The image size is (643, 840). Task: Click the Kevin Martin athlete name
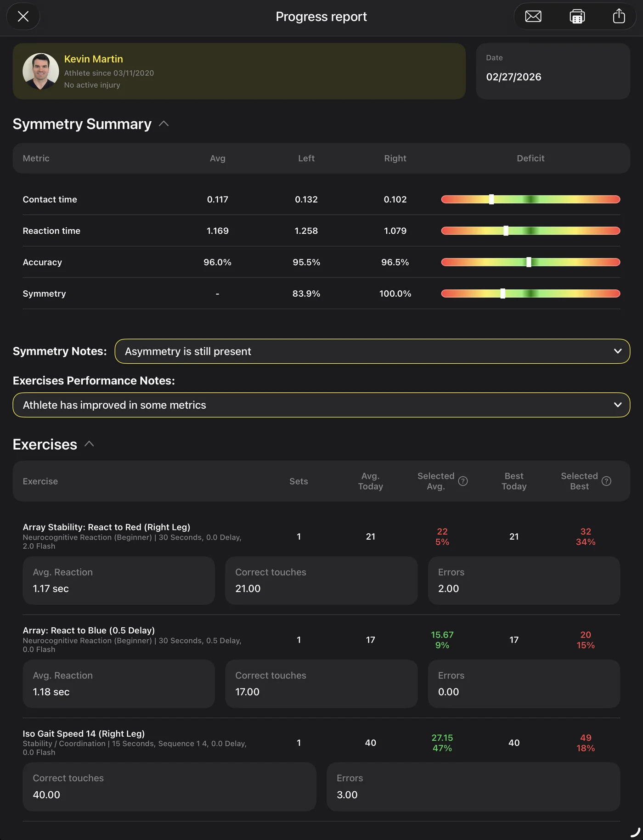coord(94,59)
